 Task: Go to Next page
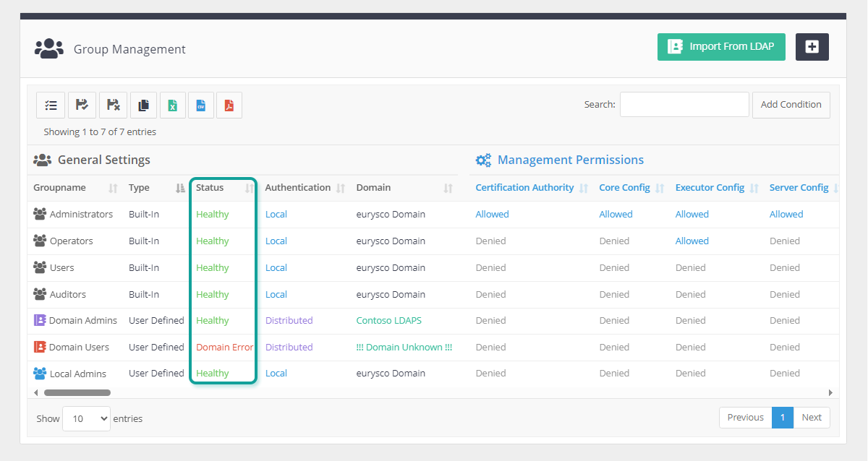pyautogui.click(x=812, y=418)
